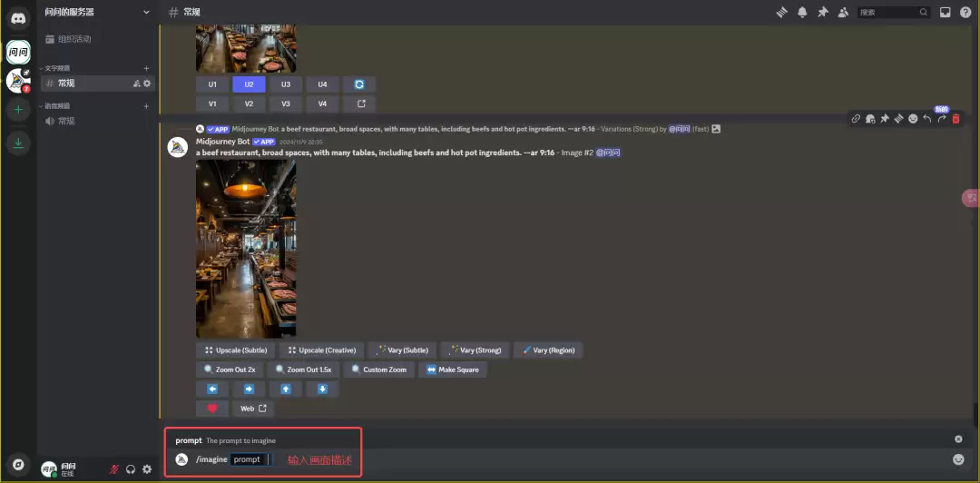Toggle deafen headphones in the user panel
This screenshot has width=980, height=483.
point(131,469)
